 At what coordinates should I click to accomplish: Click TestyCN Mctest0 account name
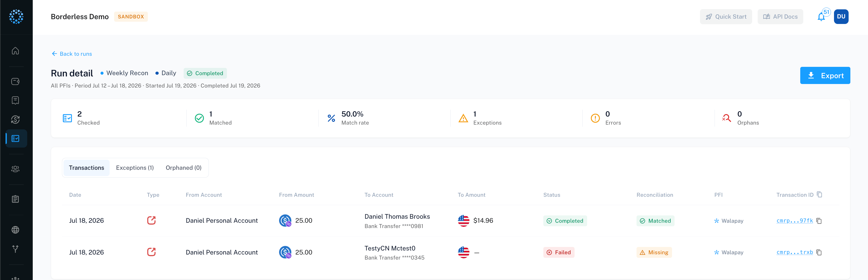tap(390, 248)
